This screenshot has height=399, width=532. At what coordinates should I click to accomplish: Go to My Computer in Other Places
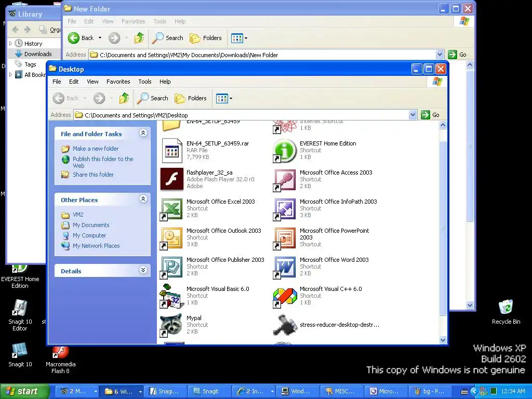(89, 235)
